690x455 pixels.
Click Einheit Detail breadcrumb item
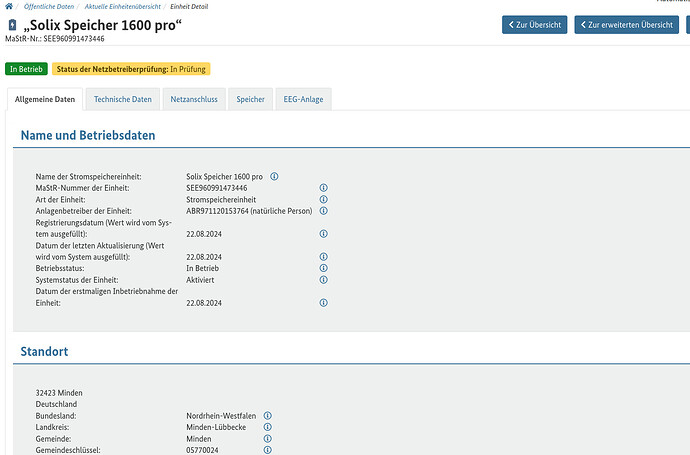click(189, 7)
